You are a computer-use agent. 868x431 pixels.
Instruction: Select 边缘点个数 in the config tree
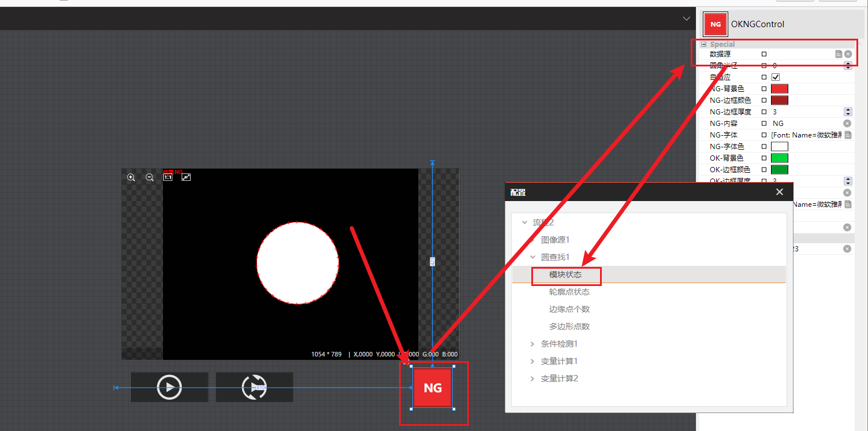pyautogui.click(x=569, y=309)
